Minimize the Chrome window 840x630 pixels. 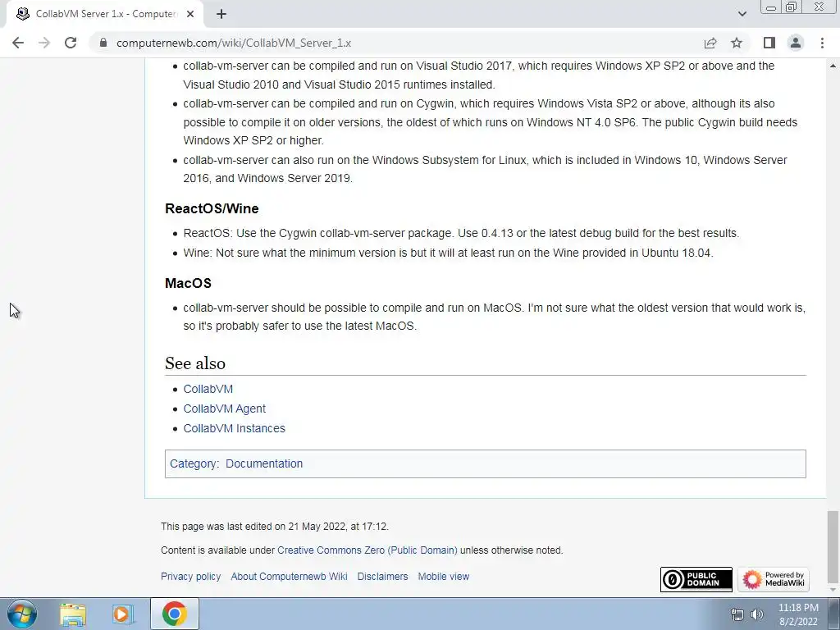click(771, 7)
